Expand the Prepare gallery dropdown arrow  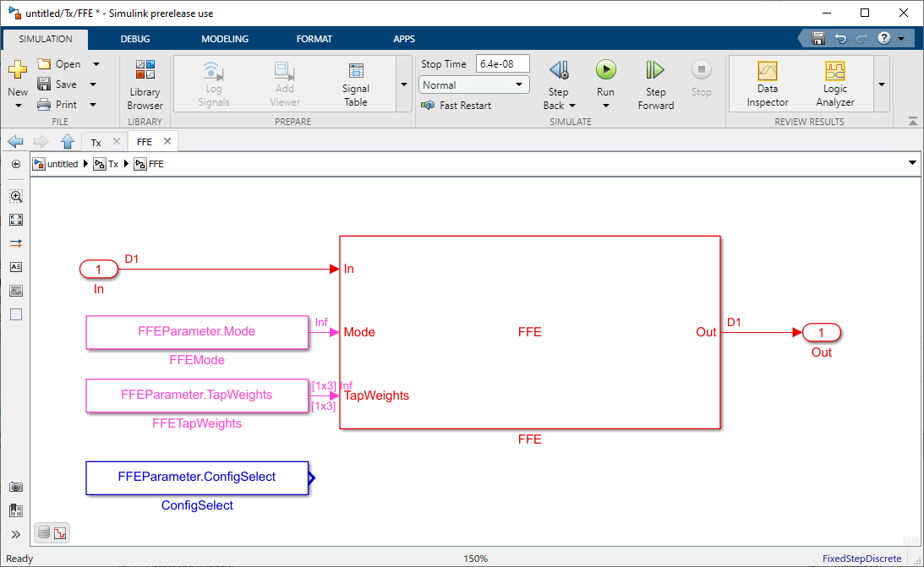pyautogui.click(x=402, y=85)
